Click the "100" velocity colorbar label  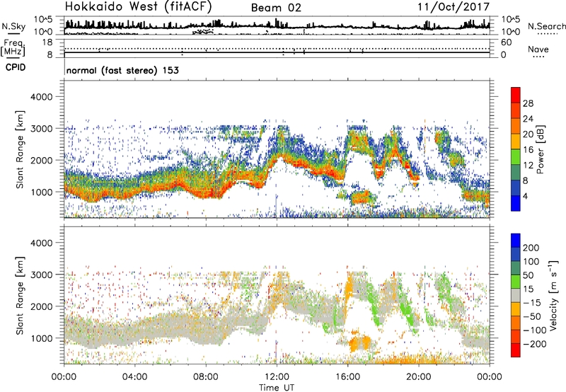pyautogui.click(x=531, y=262)
